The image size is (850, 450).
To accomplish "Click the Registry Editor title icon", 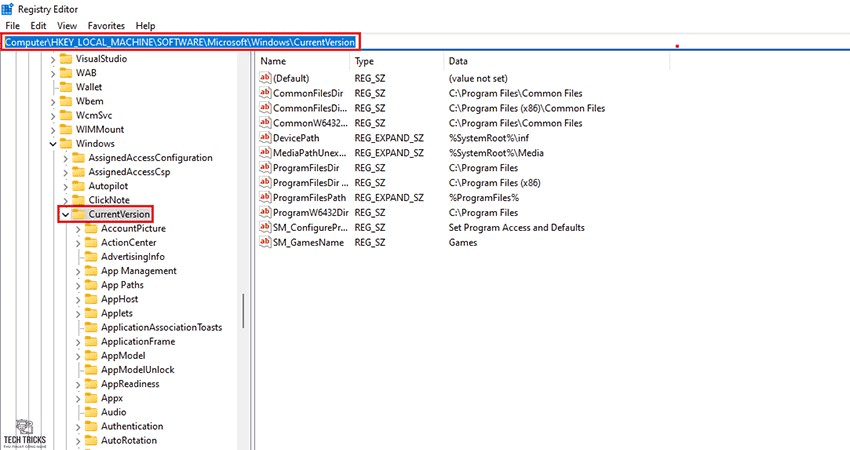I will coord(8,9).
